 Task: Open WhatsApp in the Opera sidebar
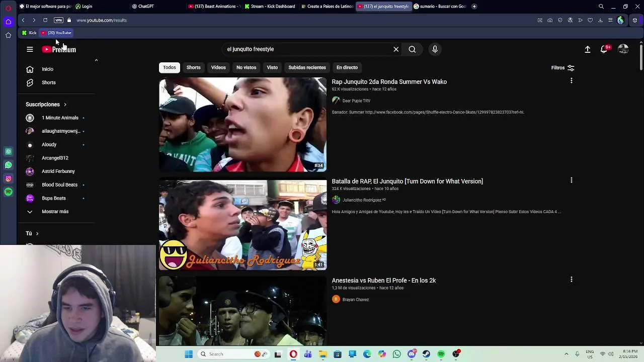pyautogui.click(x=8, y=165)
